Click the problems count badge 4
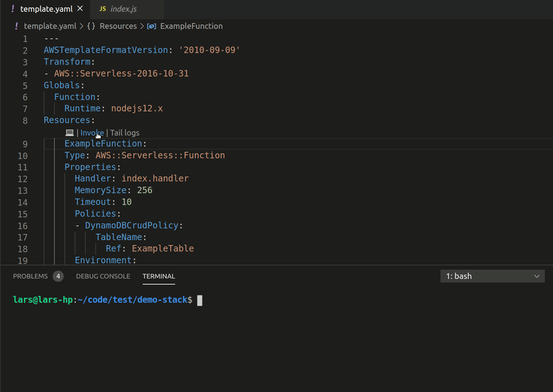Screen dimensions: 553x392 coord(58,277)
